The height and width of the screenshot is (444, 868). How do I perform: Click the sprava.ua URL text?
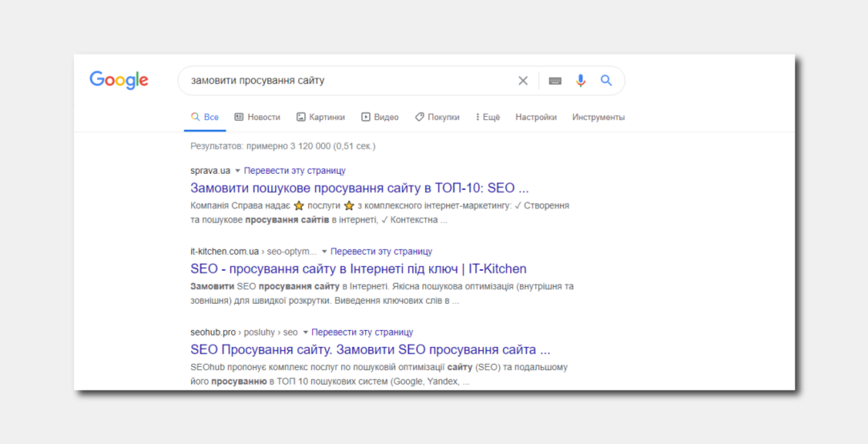pyautogui.click(x=210, y=171)
